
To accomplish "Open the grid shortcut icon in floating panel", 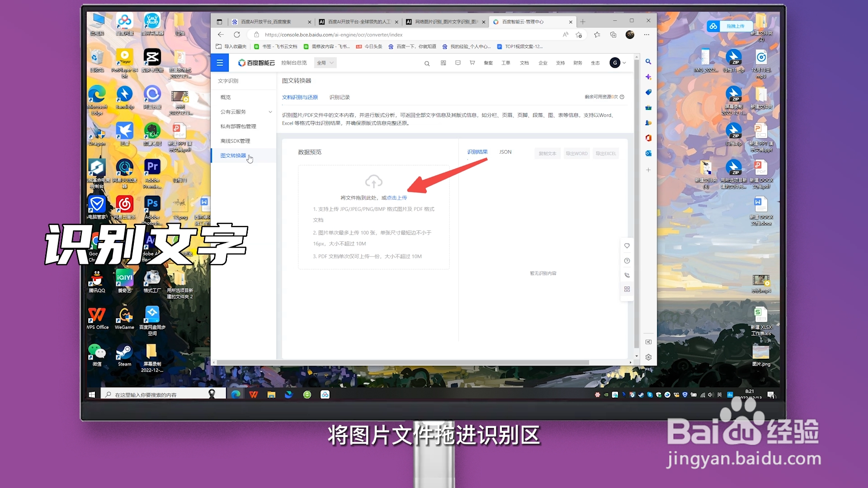I will [x=627, y=289].
